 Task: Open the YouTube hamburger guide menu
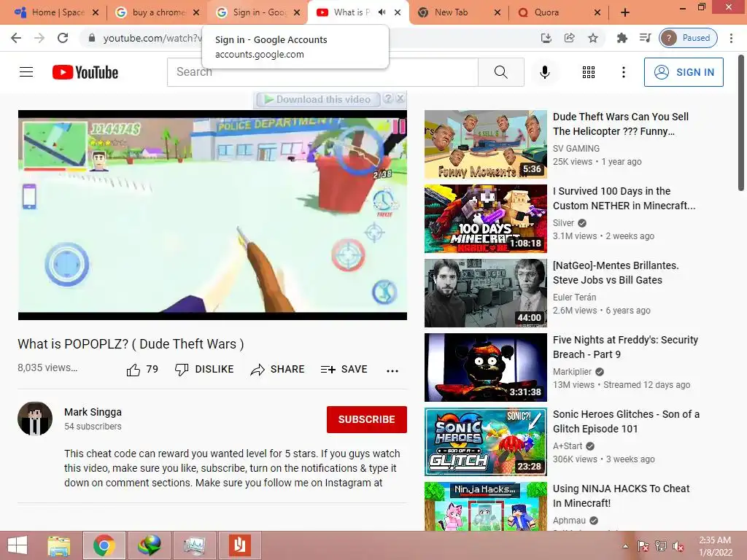click(x=26, y=72)
